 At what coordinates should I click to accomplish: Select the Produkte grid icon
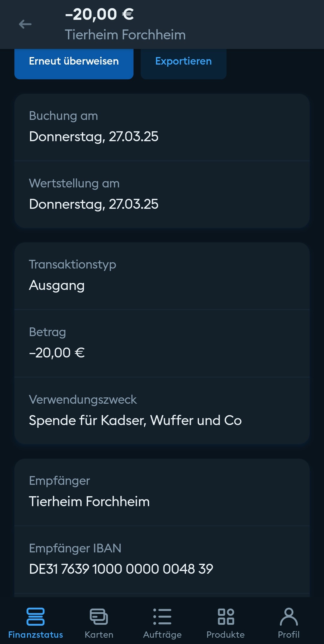[226, 617]
